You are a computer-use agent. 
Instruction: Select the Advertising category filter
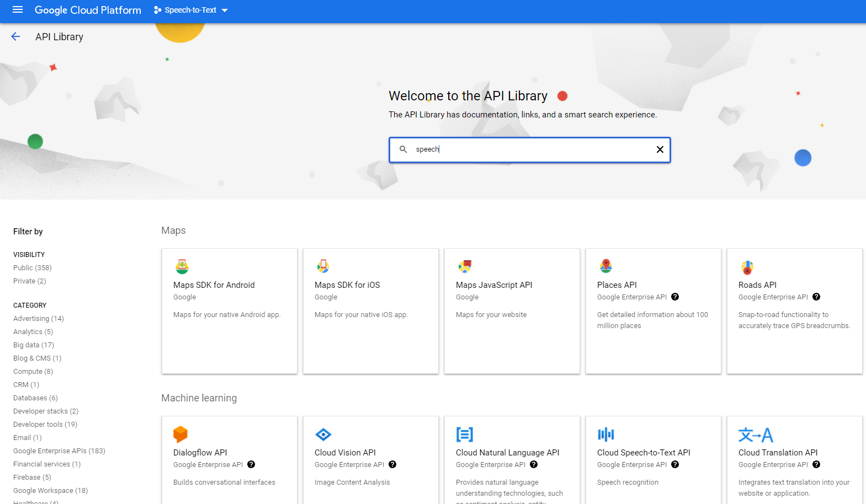tap(38, 319)
